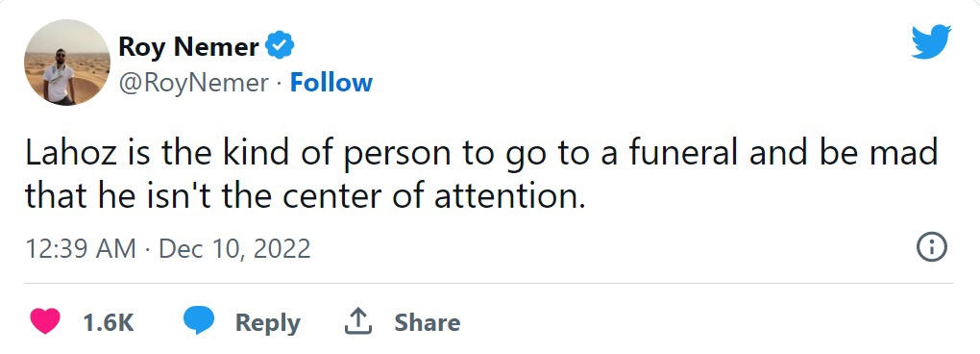980x354 pixels.
Task: Click the share upload arrow icon
Action: (358, 322)
